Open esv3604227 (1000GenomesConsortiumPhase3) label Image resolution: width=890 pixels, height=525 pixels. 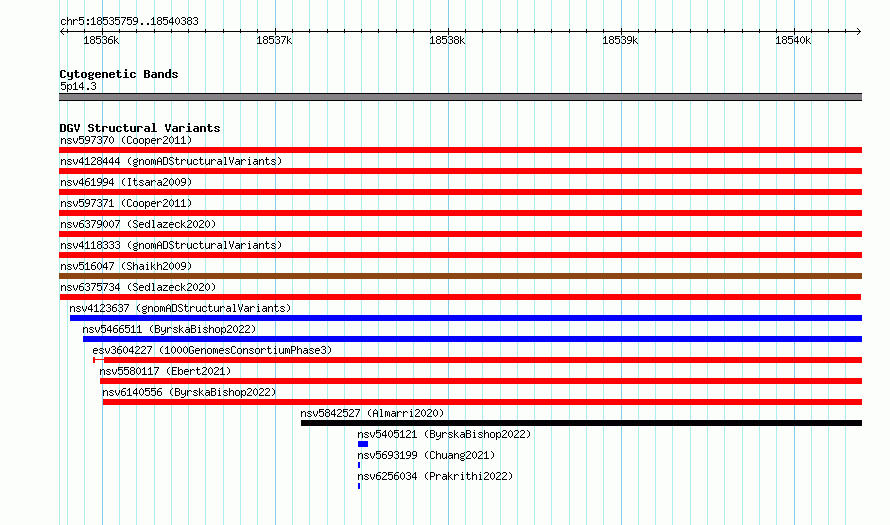pos(212,350)
